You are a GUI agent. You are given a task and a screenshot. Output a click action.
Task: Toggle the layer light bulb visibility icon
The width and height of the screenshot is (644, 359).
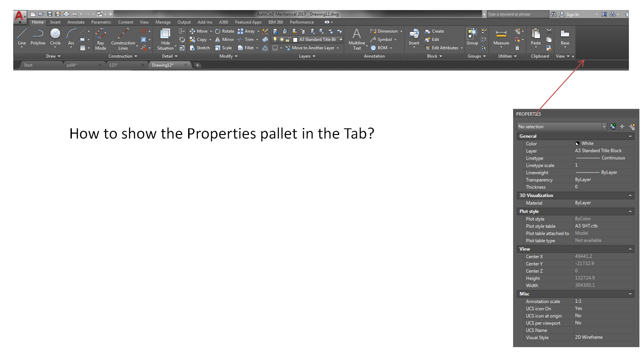tap(275, 39)
